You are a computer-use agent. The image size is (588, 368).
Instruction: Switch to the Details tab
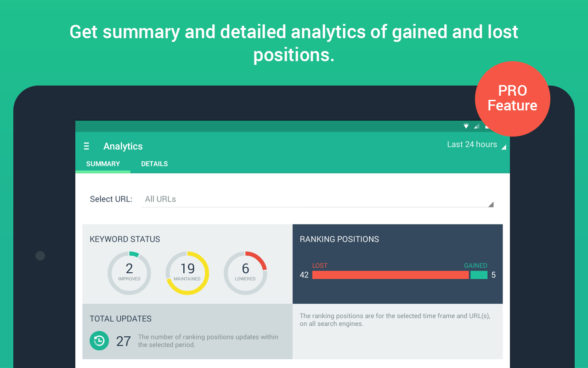click(154, 164)
